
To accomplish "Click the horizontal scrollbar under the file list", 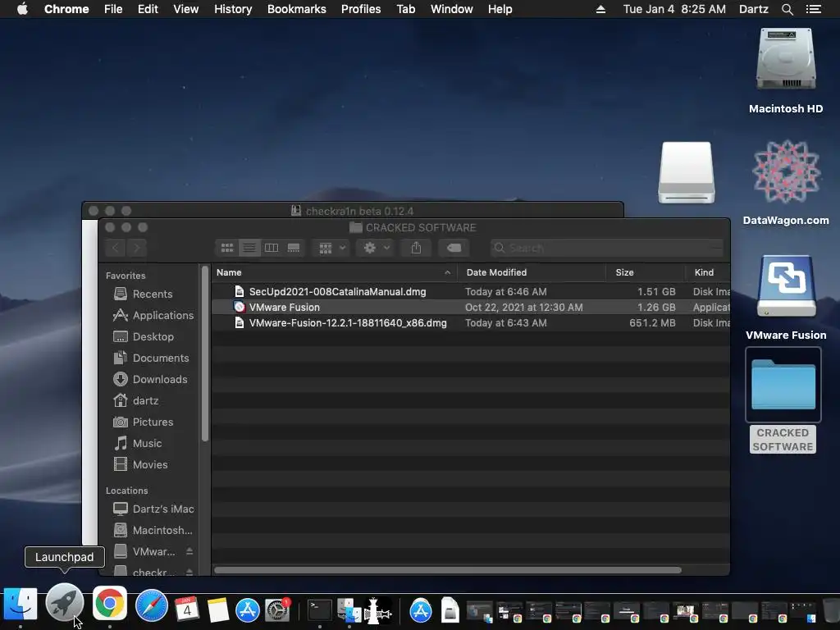I will (x=448, y=570).
